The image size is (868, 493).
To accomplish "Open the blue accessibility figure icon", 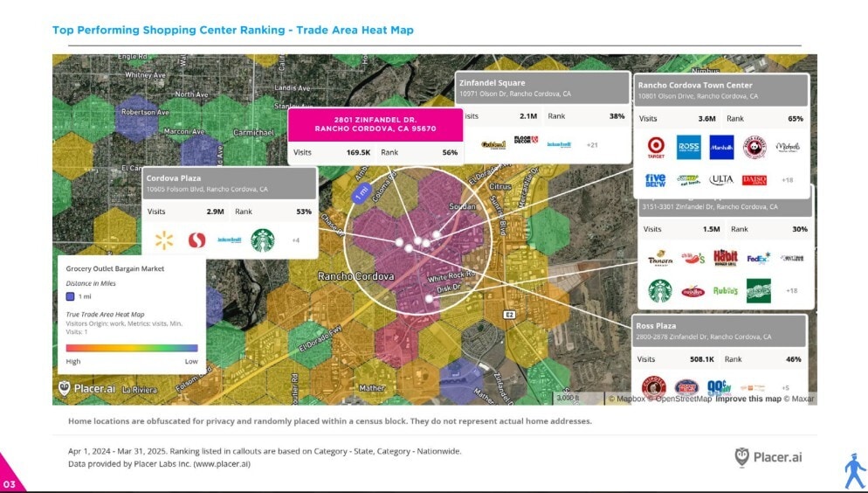I will click(854, 471).
